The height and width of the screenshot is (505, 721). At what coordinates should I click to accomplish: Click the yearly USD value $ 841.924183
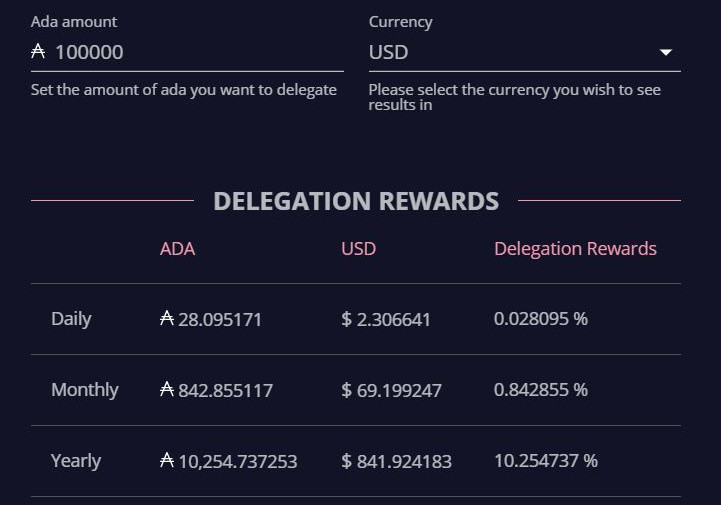(396, 461)
